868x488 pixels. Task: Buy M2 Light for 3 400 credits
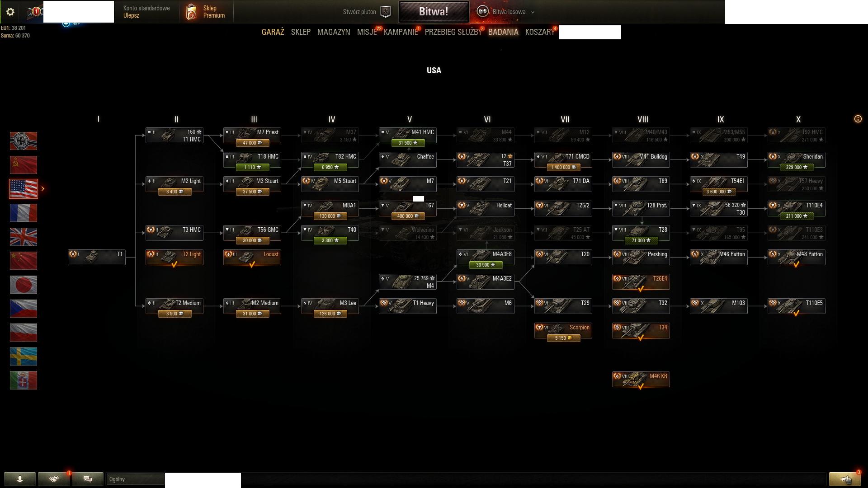tap(175, 192)
